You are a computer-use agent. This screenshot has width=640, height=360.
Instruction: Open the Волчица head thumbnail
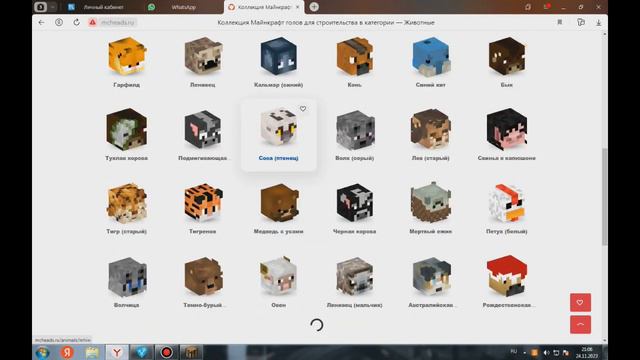pos(127,276)
